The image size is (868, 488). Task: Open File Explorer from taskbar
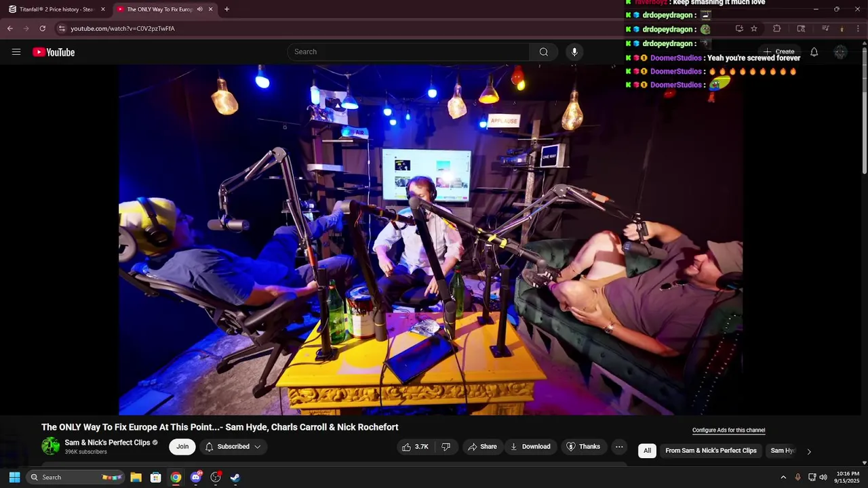[x=136, y=477]
